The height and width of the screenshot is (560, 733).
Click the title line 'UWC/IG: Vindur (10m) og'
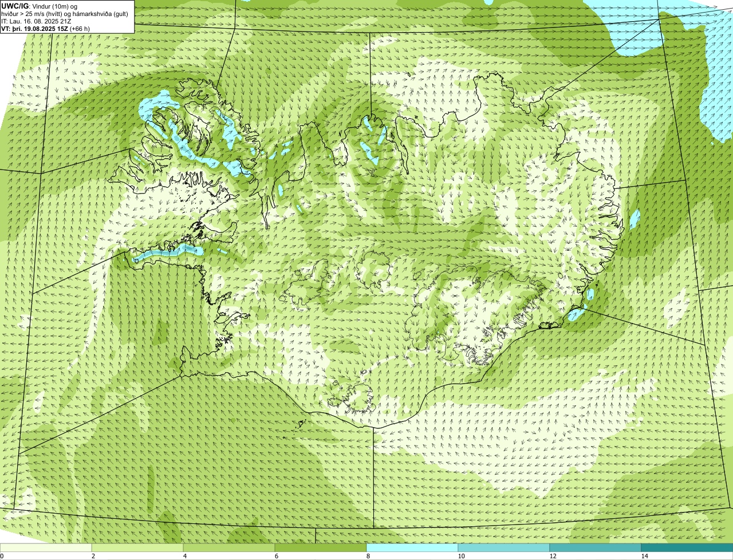click(x=40, y=6)
